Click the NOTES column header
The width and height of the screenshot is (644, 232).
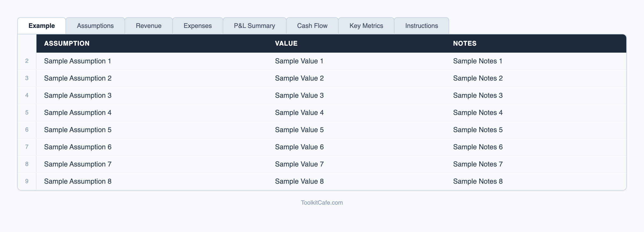click(x=464, y=44)
